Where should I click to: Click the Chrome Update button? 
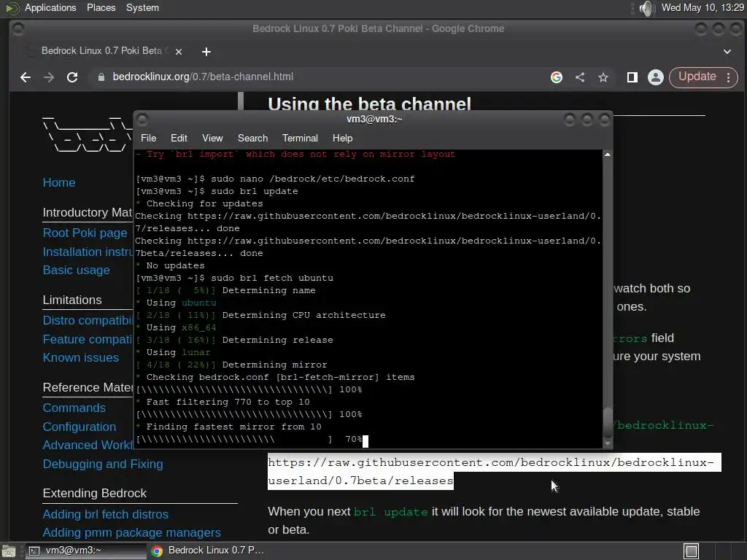tap(697, 77)
